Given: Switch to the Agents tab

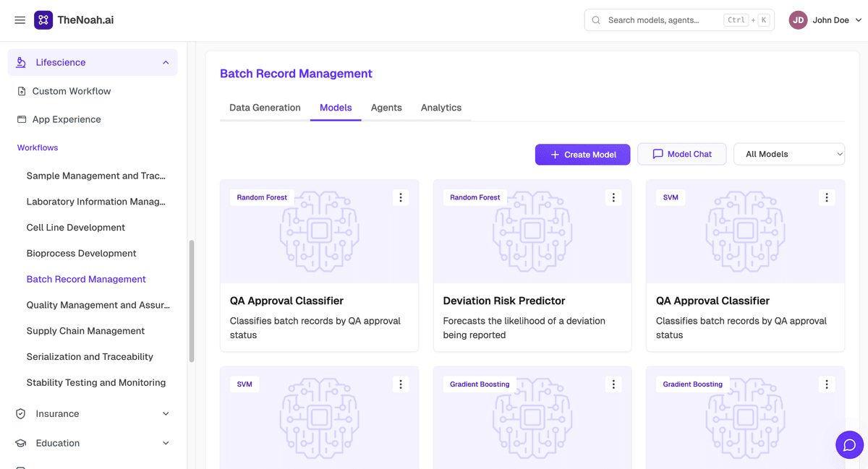Looking at the screenshot, I should [386, 108].
